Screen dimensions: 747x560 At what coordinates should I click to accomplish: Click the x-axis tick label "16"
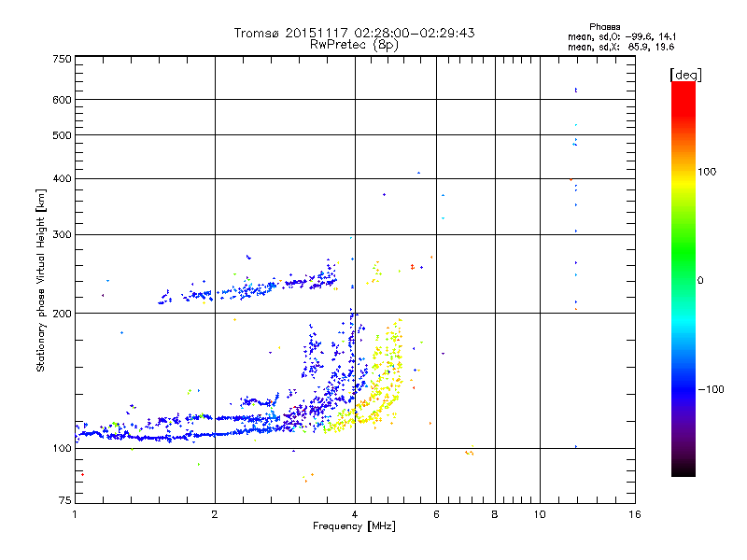[x=635, y=514]
